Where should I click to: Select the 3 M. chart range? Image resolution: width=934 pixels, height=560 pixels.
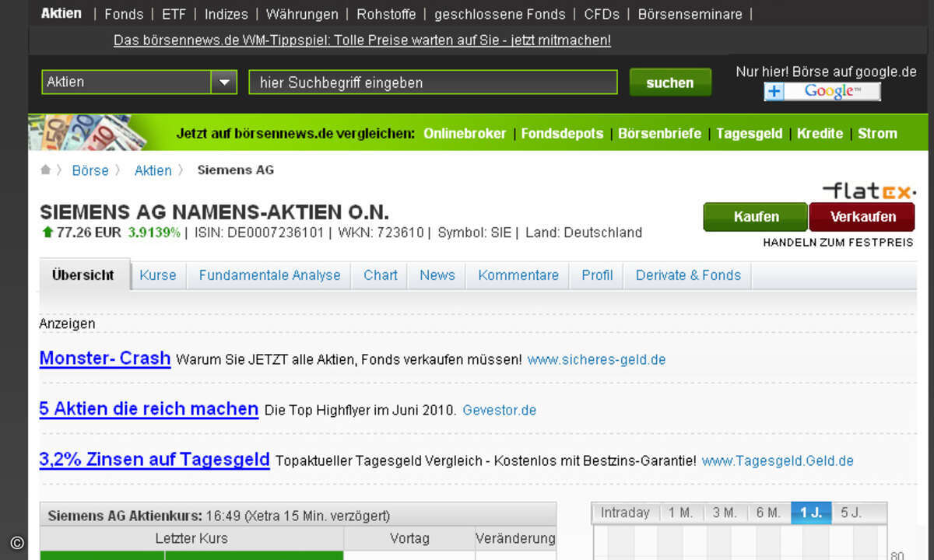(724, 513)
